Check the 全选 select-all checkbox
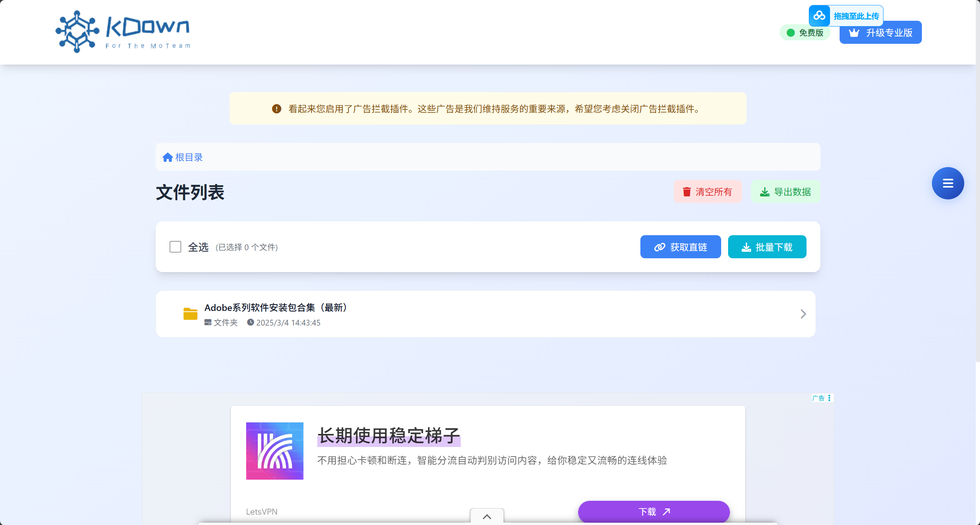Image resolution: width=980 pixels, height=525 pixels. click(x=175, y=247)
